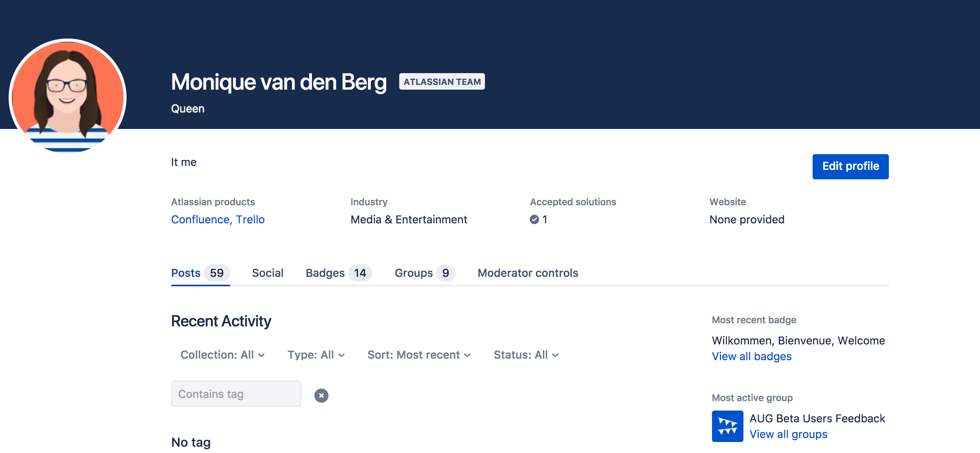This screenshot has height=453, width=980.
Task: Click the None provided website value
Action: 747,219
